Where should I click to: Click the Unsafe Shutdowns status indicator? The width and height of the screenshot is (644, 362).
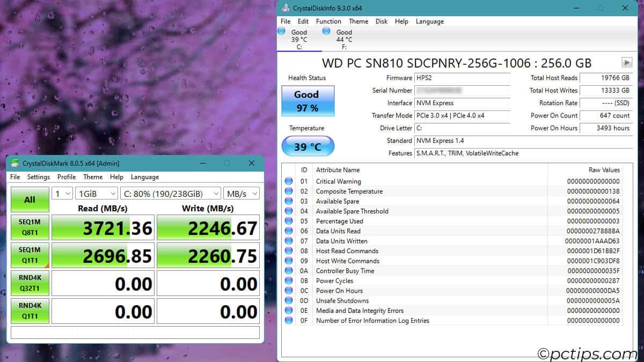pyautogui.click(x=289, y=301)
